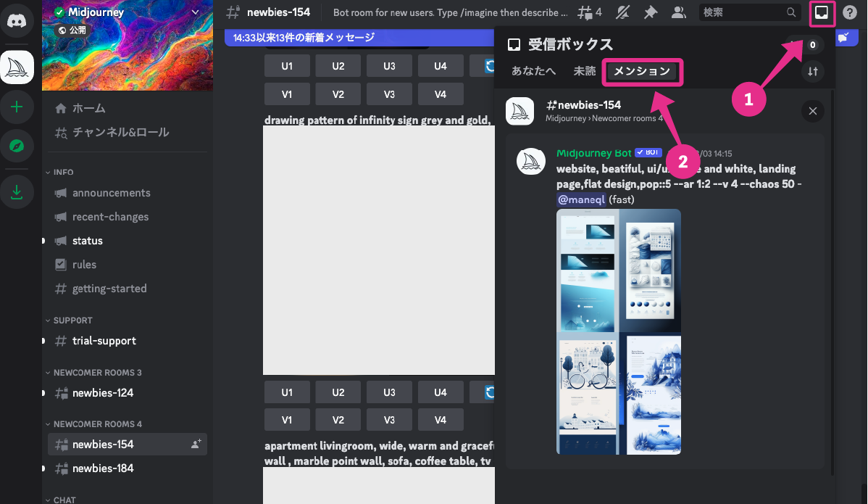Open the announcements channel
The height and width of the screenshot is (504, 868).
click(128, 193)
